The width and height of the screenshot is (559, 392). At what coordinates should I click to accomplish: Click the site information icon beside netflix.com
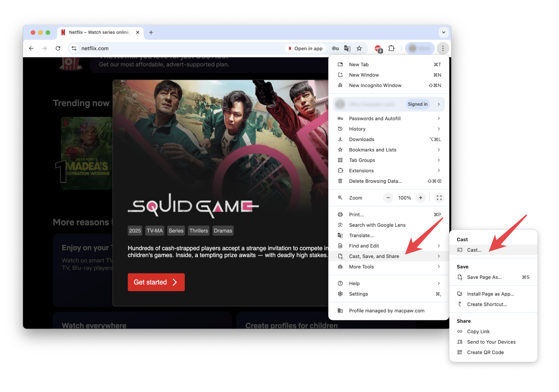[74, 48]
